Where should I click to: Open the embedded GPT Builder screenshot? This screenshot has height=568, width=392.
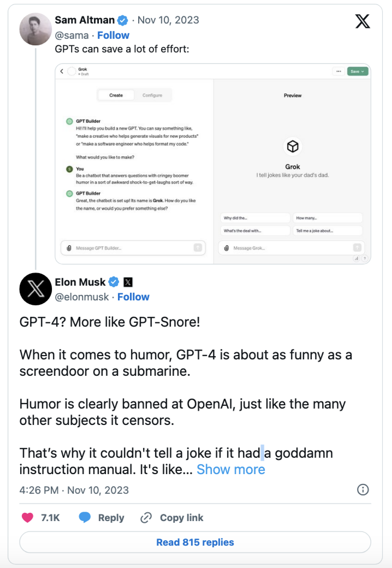coord(213,164)
